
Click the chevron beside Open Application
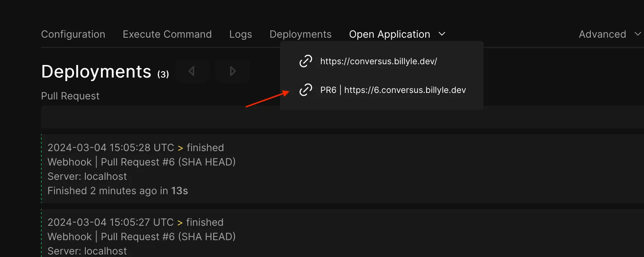442,34
